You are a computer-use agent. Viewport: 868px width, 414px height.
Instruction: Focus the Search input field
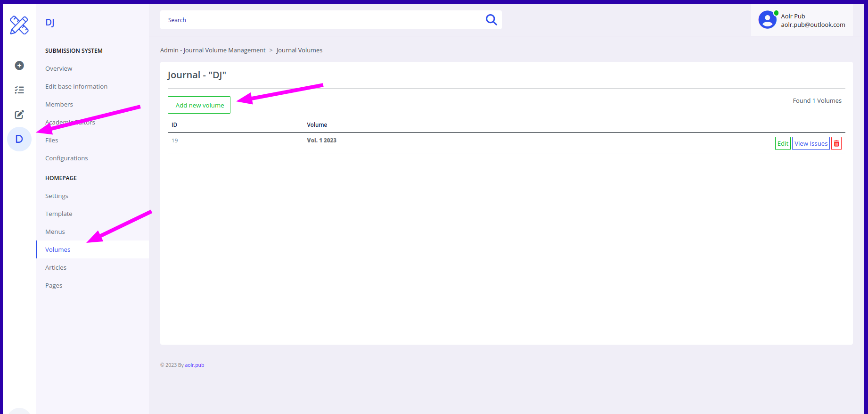point(320,20)
